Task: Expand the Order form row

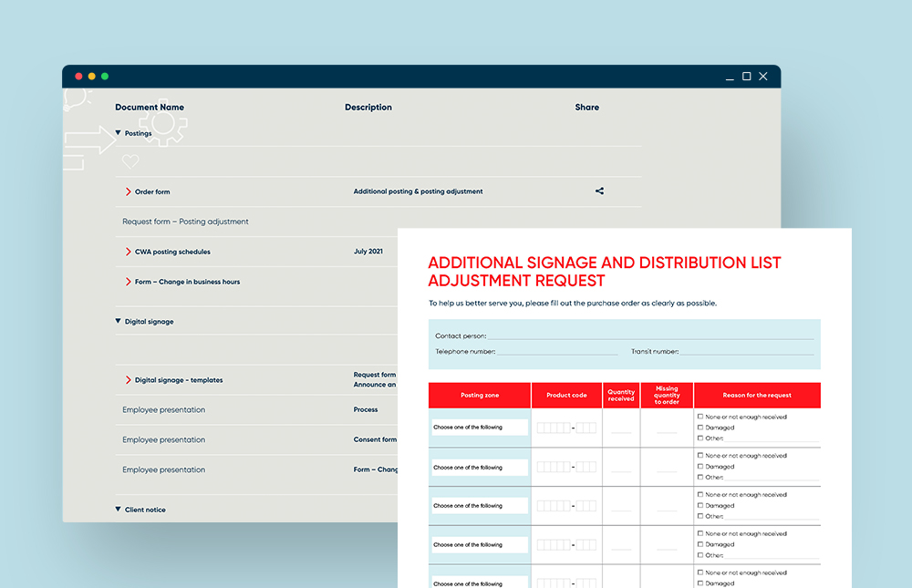Action: (128, 191)
